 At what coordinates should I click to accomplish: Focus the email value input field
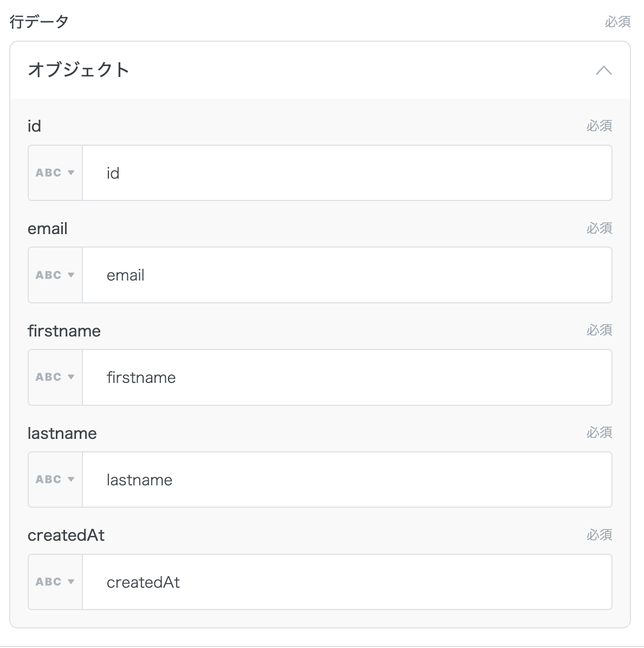[347, 275]
